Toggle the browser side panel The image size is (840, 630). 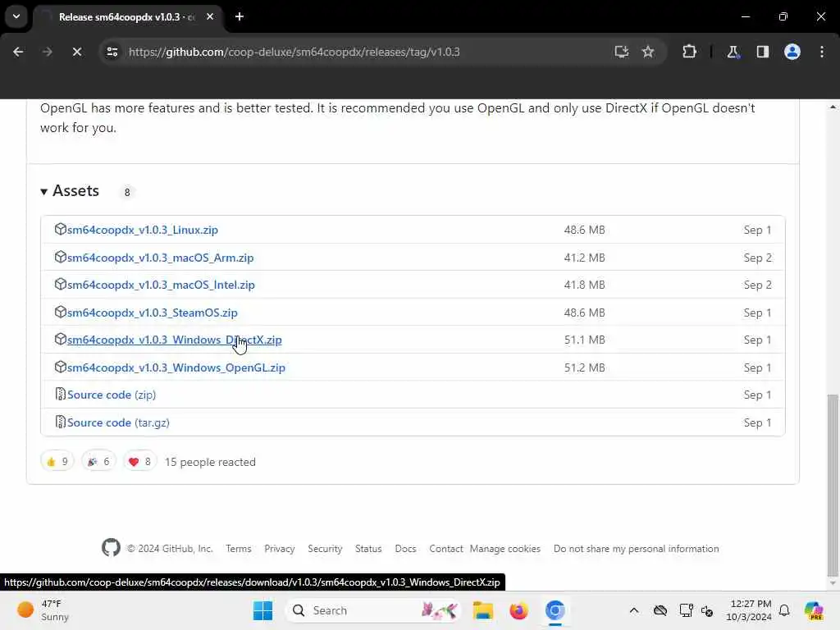[763, 52]
